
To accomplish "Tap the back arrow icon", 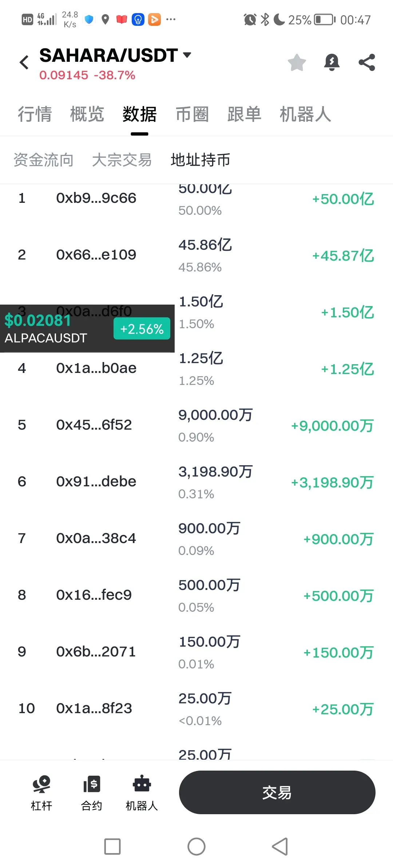I will click(24, 63).
